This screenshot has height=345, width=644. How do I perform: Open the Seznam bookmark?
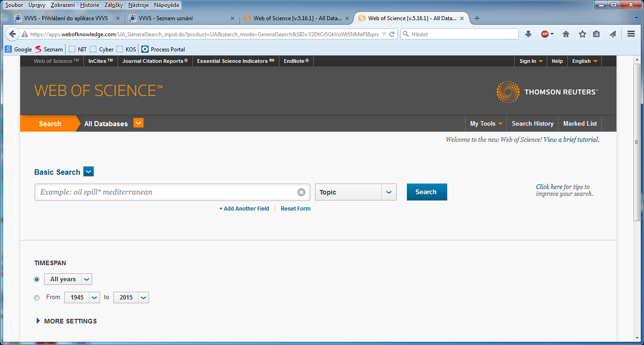tap(49, 49)
